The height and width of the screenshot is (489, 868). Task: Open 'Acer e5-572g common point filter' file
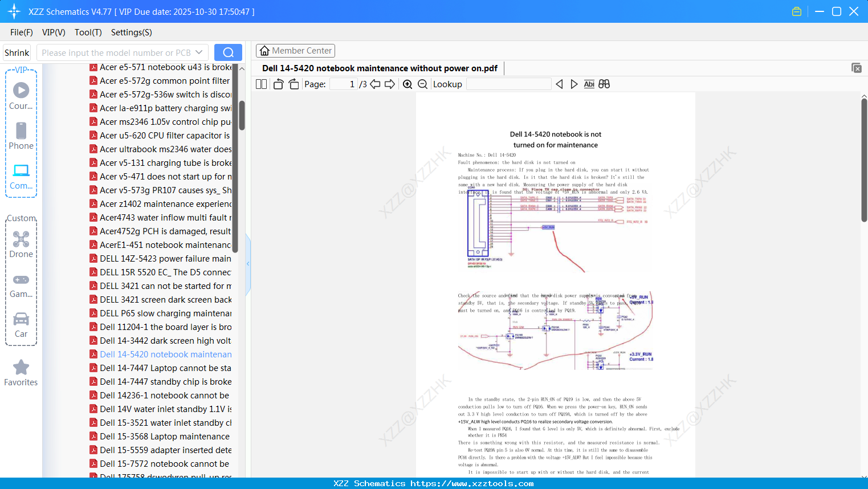[x=160, y=81]
